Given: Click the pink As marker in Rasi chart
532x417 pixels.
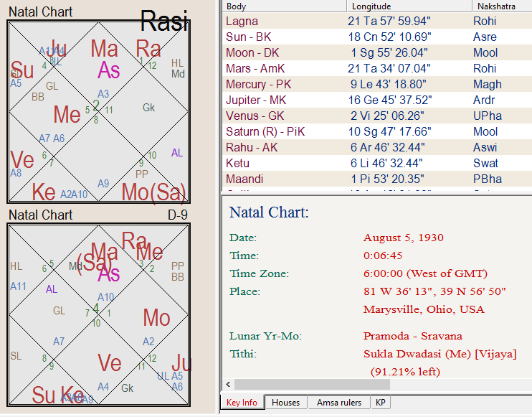Looking at the screenshot, I should [x=109, y=70].
